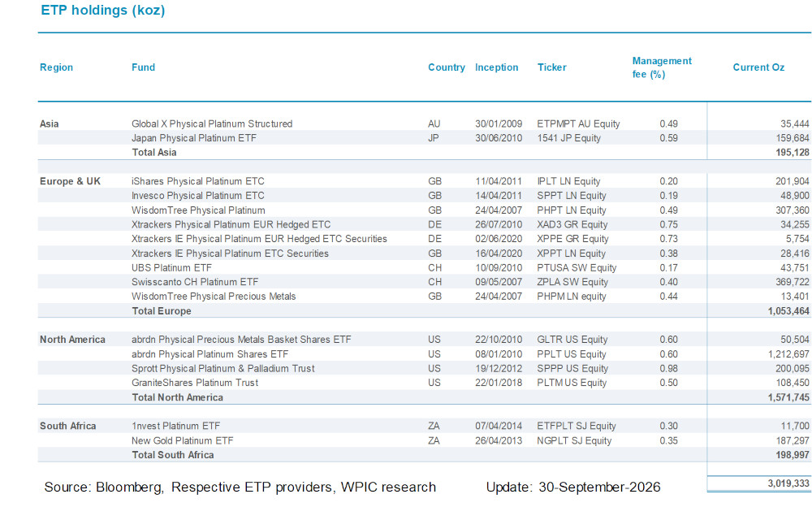Select 'New Gold Platinum ETF' fund name
Viewport: 812px width, 507px height.
182,440
